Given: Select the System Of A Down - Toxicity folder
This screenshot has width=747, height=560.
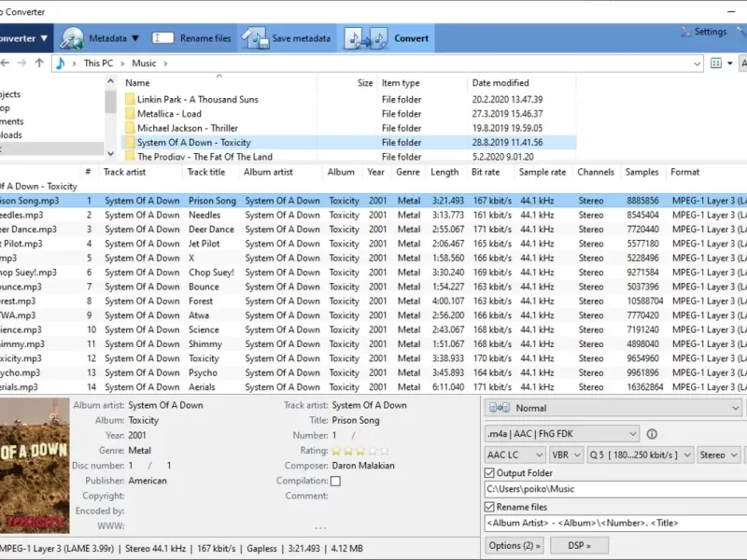Looking at the screenshot, I should coord(348,143).
